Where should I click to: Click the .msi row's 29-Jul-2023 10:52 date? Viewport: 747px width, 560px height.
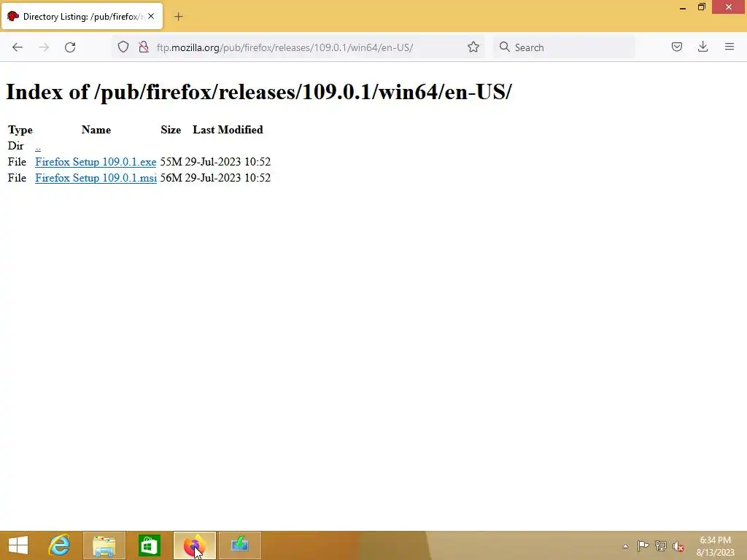[x=228, y=178]
